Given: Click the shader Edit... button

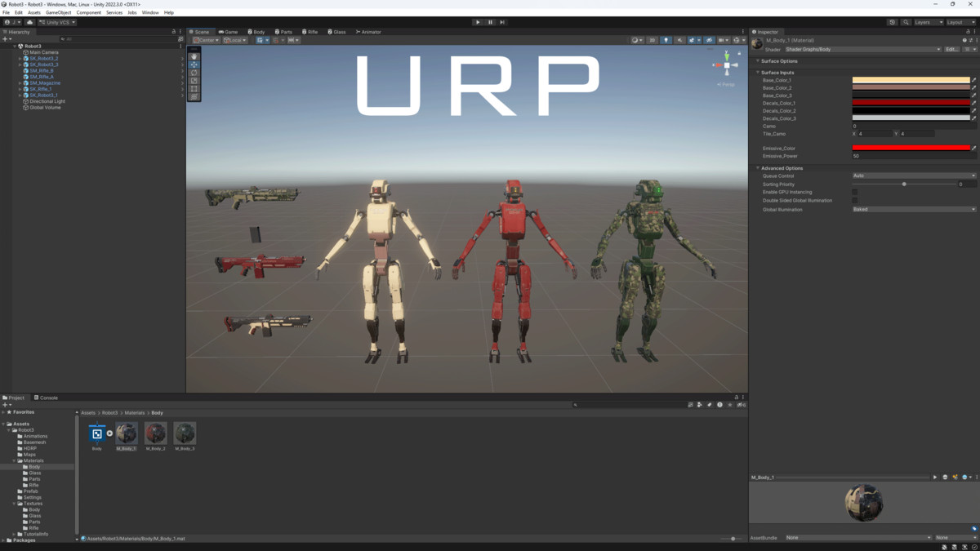Looking at the screenshot, I should [951, 49].
